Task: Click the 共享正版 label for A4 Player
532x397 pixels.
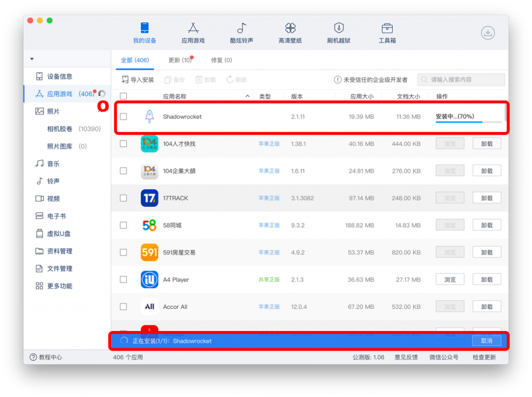Action: [269, 280]
